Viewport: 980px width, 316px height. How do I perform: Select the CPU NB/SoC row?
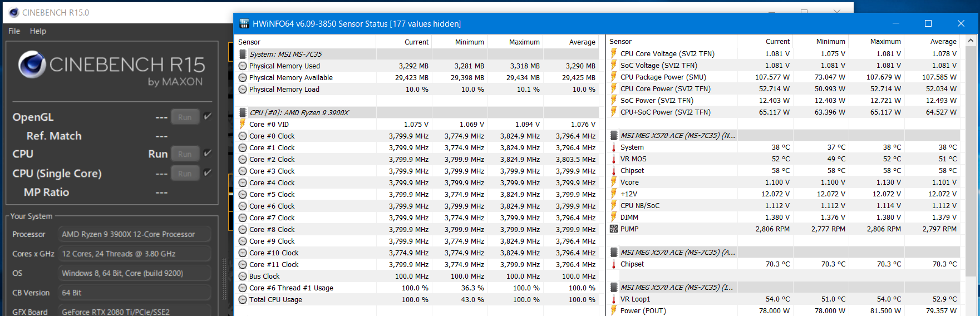[x=784, y=205]
